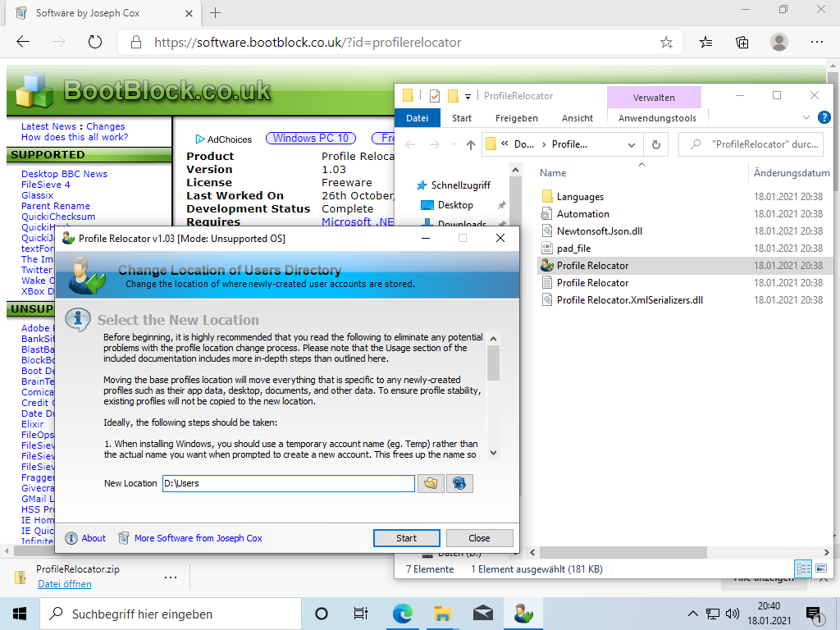Viewport: 840px width, 630px height.
Task: Open Task View on the taskbar
Action: (361, 614)
